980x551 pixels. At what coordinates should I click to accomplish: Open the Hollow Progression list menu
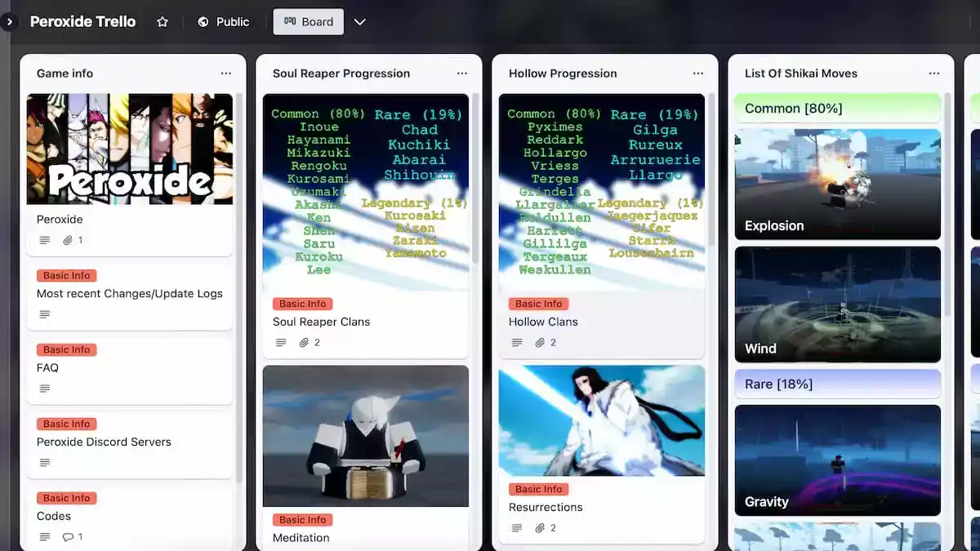point(698,73)
